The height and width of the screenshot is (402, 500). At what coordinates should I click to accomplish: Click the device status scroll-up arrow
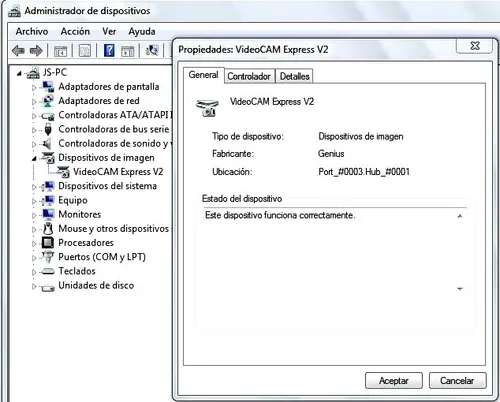[460, 216]
